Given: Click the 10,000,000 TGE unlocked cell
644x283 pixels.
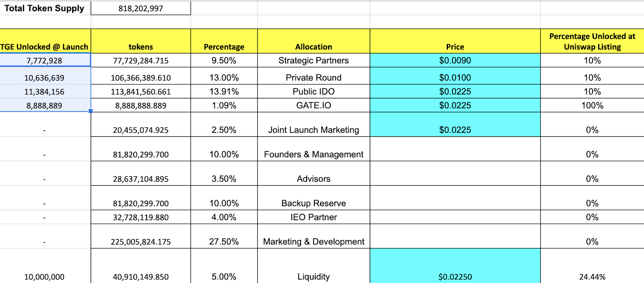Looking at the screenshot, I should pyautogui.click(x=44, y=277).
